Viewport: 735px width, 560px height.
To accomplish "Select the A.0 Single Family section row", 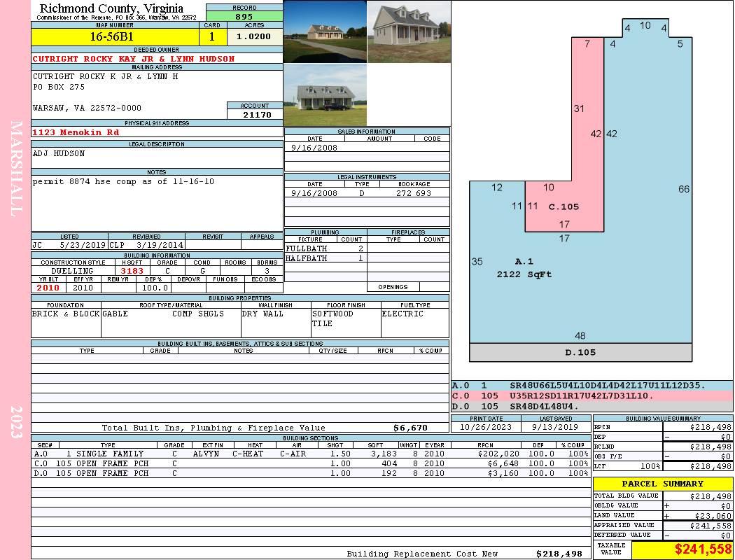I will click(x=309, y=454).
